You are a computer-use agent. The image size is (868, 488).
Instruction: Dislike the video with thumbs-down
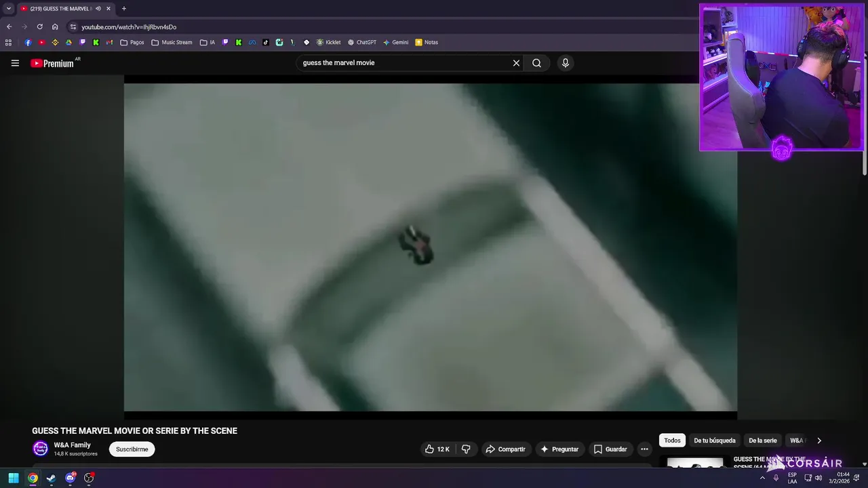[466, 449]
